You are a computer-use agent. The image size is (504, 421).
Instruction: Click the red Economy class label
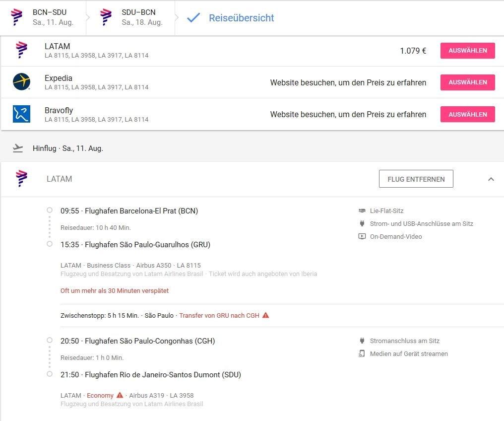click(x=100, y=395)
